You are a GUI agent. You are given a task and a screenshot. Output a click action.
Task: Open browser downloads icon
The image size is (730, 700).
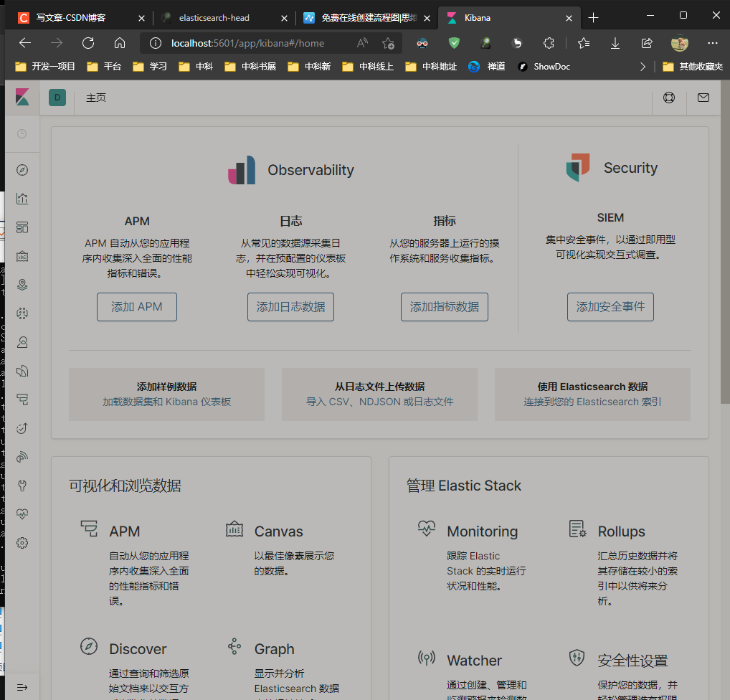tap(615, 43)
